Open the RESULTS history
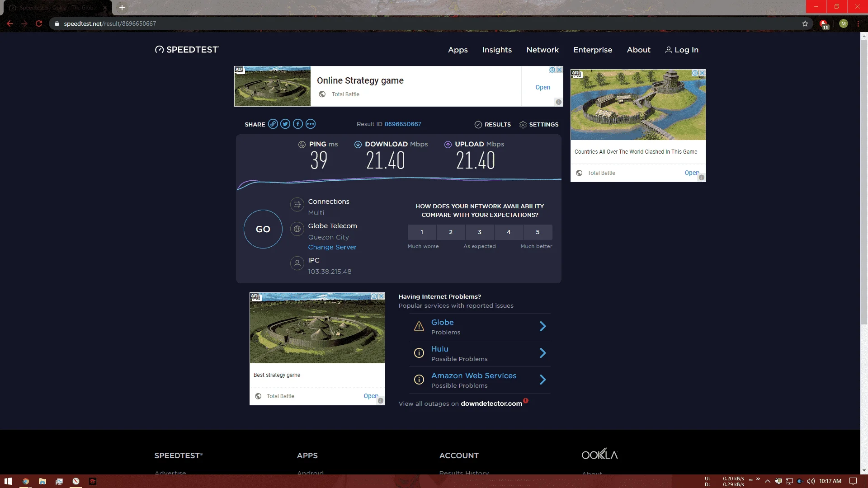The height and width of the screenshot is (488, 868). click(x=493, y=124)
